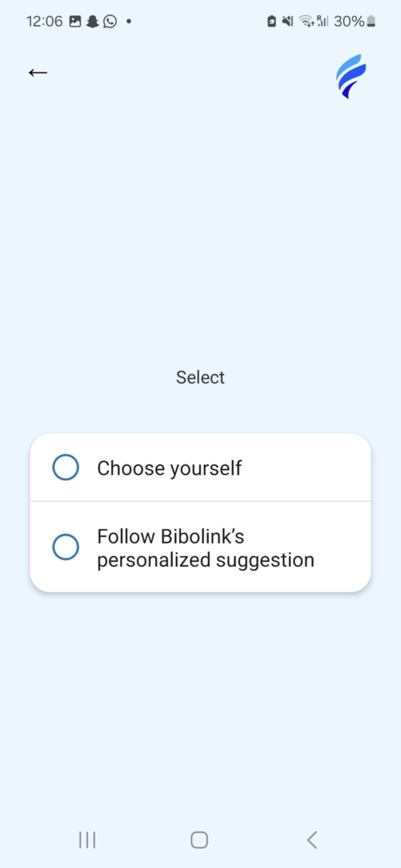Screen dimensions: 401x868
Task: Tap the Snapchat notification icon
Action: click(x=92, y=21)
